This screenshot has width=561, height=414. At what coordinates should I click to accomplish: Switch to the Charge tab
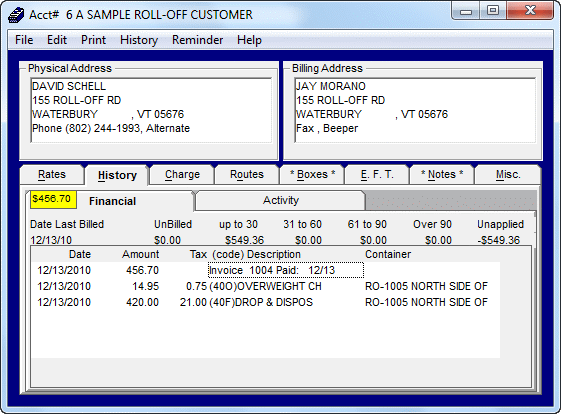pos(182,175)
